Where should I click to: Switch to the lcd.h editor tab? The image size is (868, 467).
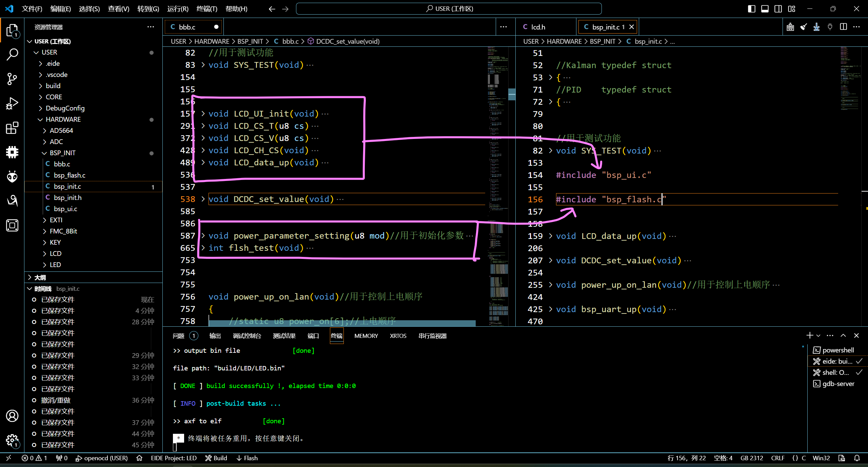click(545, 27)
